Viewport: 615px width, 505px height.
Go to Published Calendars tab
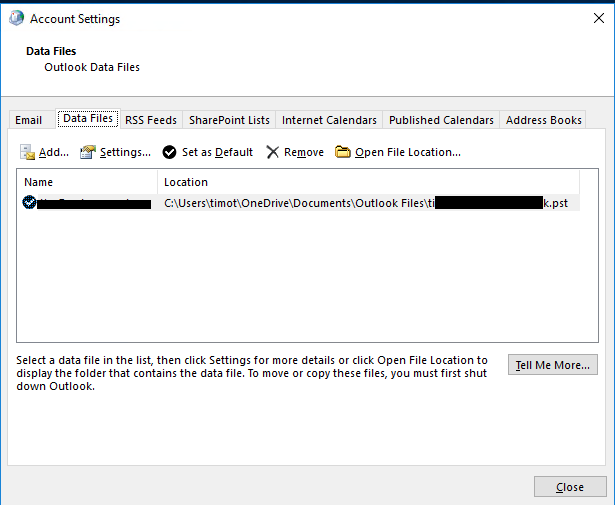pos(441,120)
